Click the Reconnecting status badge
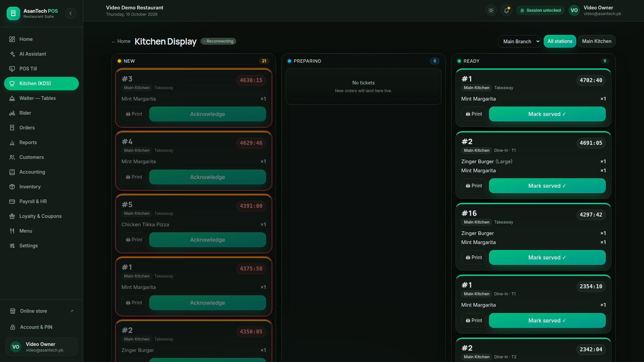Viewport: 644px width, 362px height. 218,41
